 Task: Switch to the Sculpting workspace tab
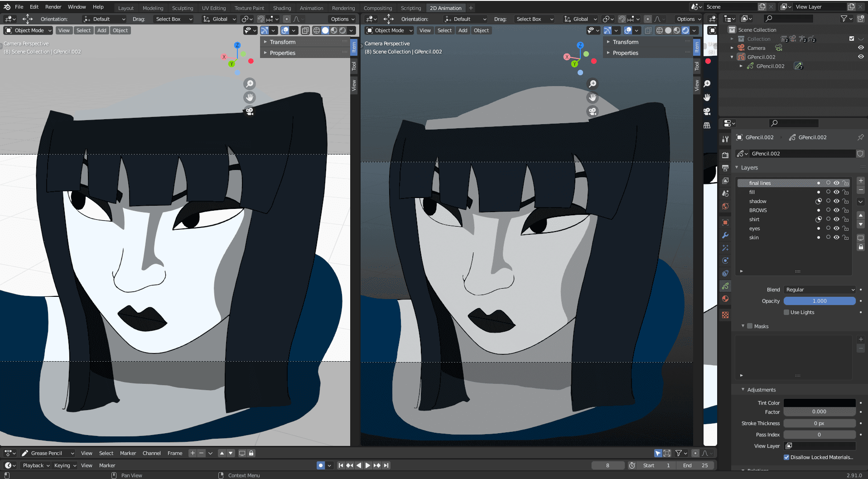coord(183,8)
